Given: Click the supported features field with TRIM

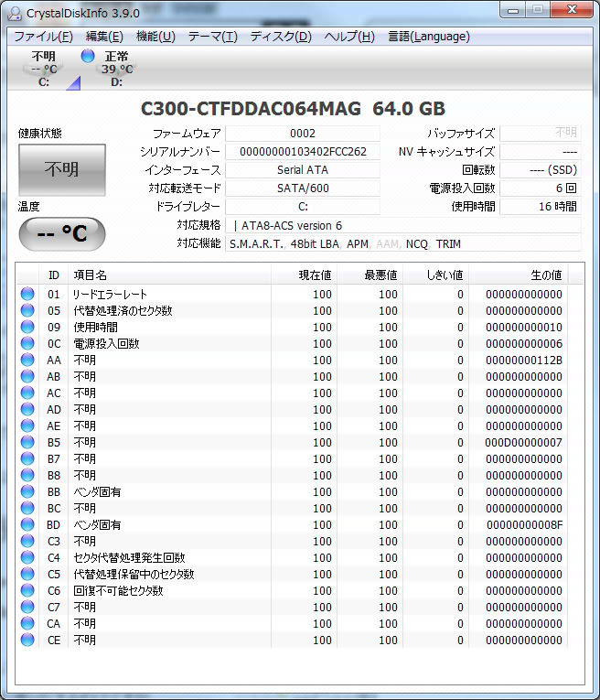Looking at the screenshot, I should tap(403, 244).
